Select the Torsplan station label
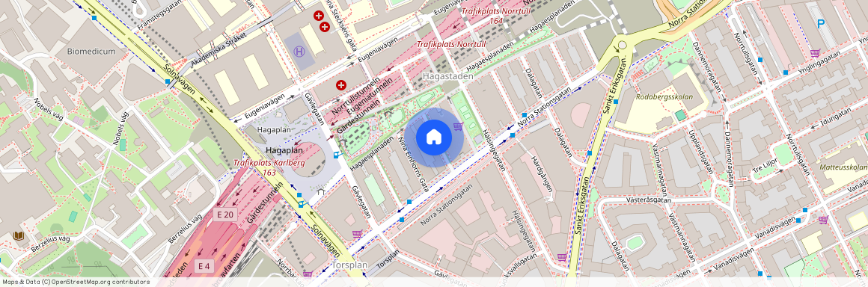868x287 pixels. [x=350, y=265]
